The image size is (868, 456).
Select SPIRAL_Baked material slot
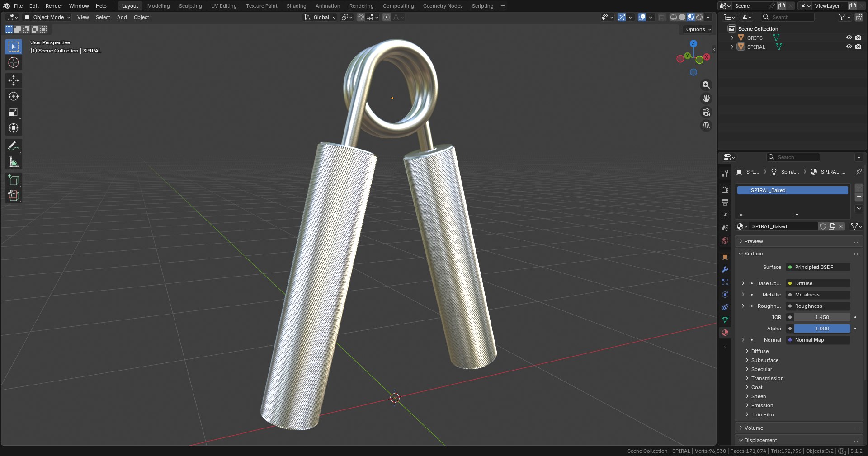793,190
